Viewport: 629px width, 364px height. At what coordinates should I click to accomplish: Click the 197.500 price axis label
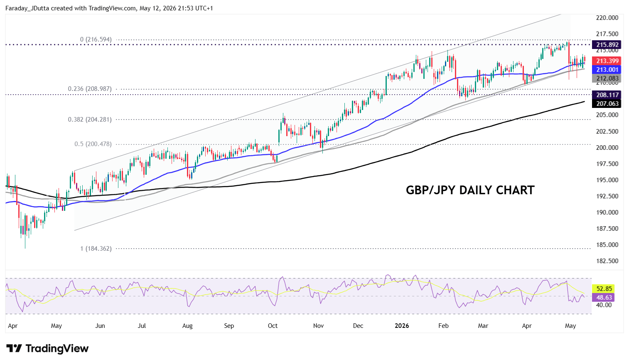click(x=607, y=164)
